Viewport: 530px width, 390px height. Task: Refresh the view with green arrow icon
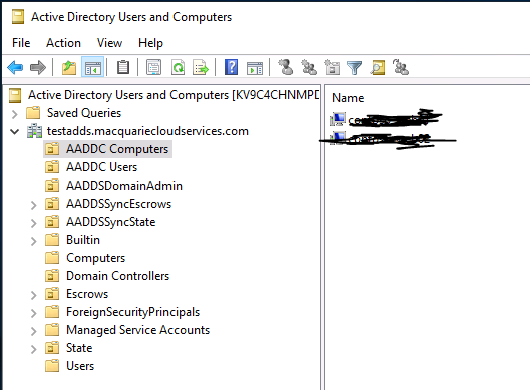pyautogui.click(x=178, y=67)
